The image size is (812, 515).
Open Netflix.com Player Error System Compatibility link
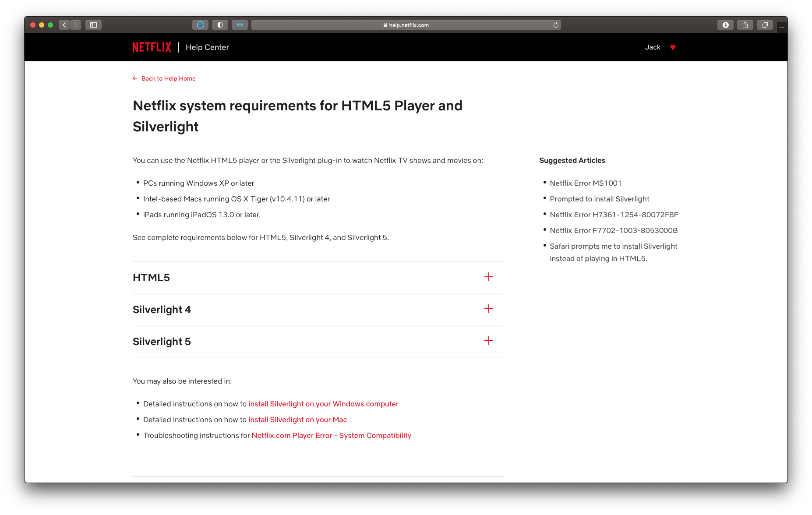point(331,435)
